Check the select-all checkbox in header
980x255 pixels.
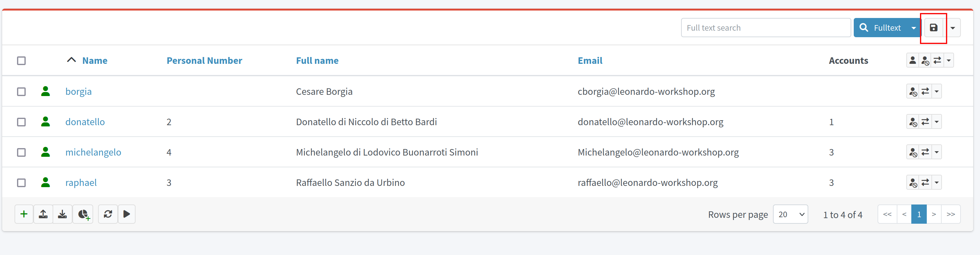click(x=21, y=61)
